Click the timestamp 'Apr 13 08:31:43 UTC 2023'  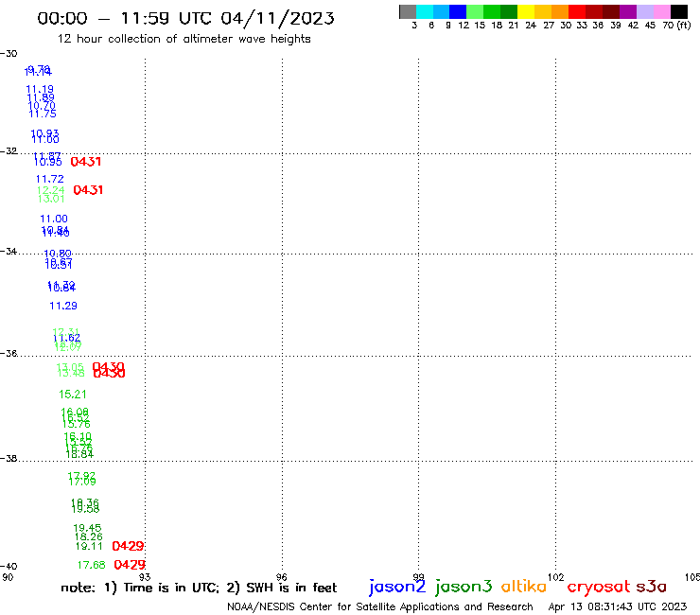[x=618, y=606]
